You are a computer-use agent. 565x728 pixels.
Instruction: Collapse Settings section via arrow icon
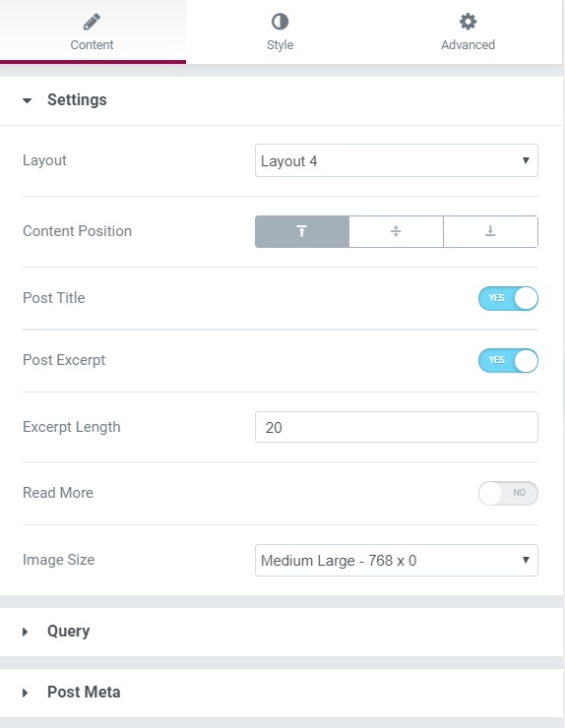point(27,100)
